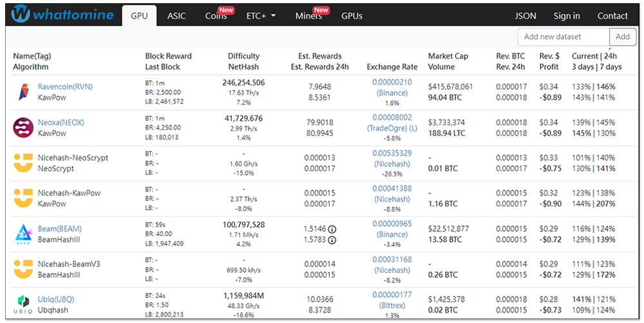Open the Miners tab
The height and width of the screenshot is (323, 644).
point(309,16)
